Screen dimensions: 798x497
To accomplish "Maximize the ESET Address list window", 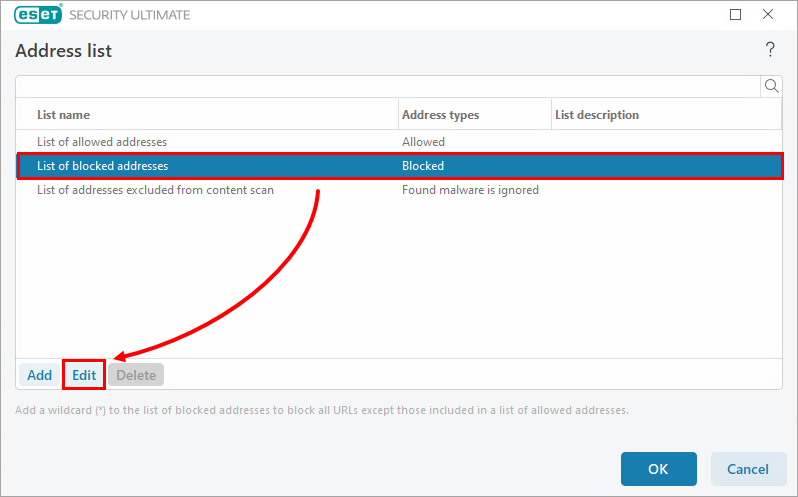I will click(x=736, y=15).
